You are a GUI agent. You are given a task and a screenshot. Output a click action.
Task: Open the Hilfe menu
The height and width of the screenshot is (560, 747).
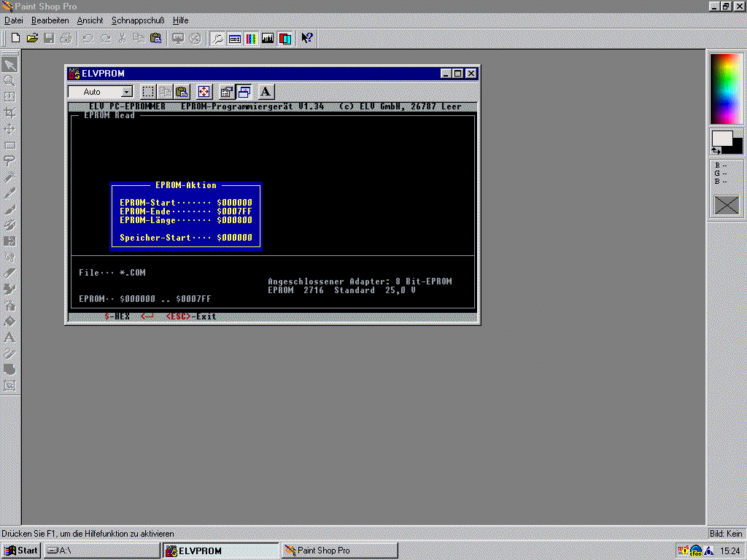tap(181, 20)
